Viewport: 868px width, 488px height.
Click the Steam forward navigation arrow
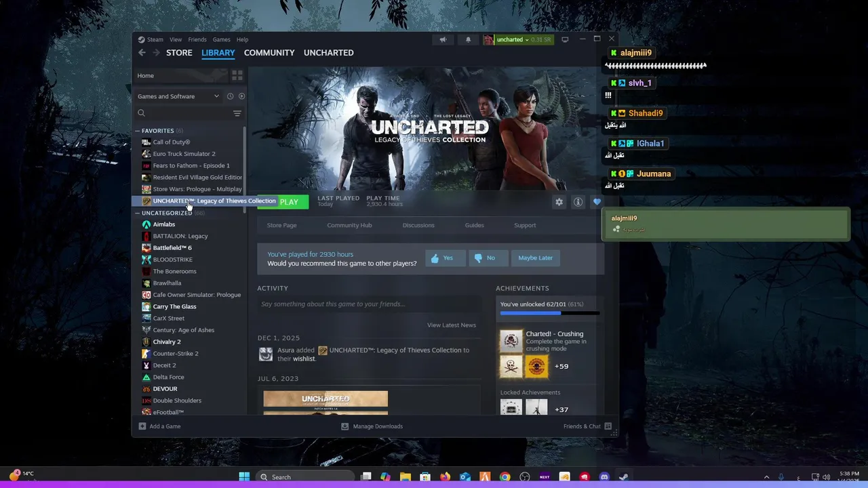click(156, 53)
